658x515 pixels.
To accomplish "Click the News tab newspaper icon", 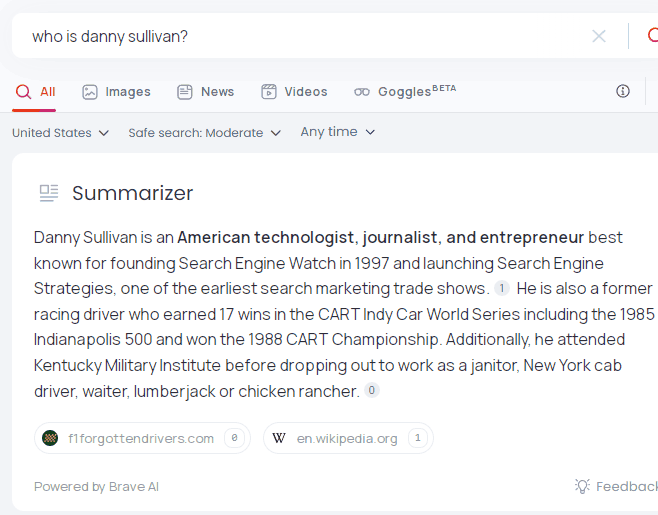I will point(185,92).
